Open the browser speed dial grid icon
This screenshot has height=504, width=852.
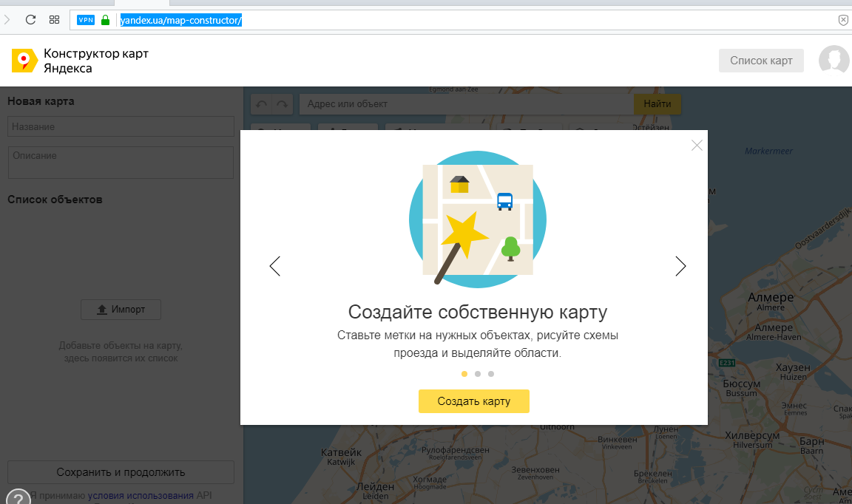coord(54,20)
